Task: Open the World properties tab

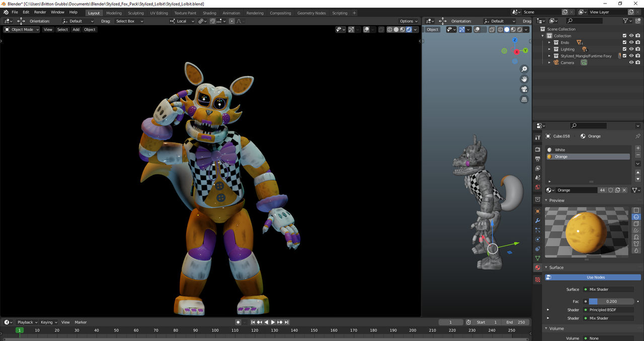Action: point(537,187)
